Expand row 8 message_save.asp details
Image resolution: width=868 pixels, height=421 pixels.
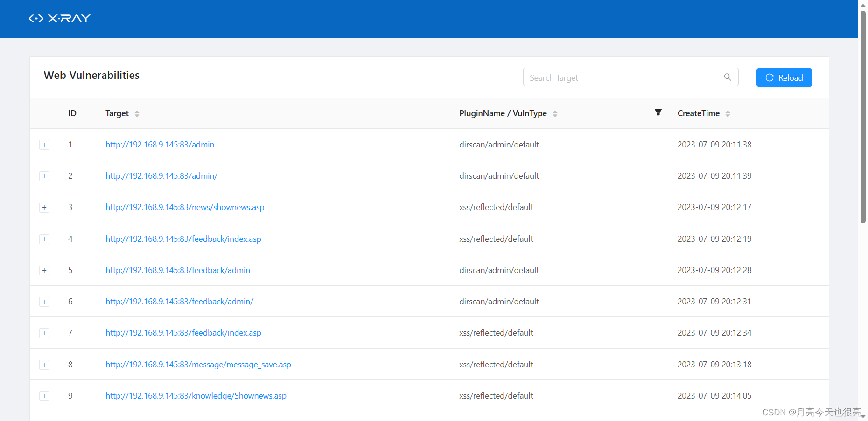tap(44, 365)
